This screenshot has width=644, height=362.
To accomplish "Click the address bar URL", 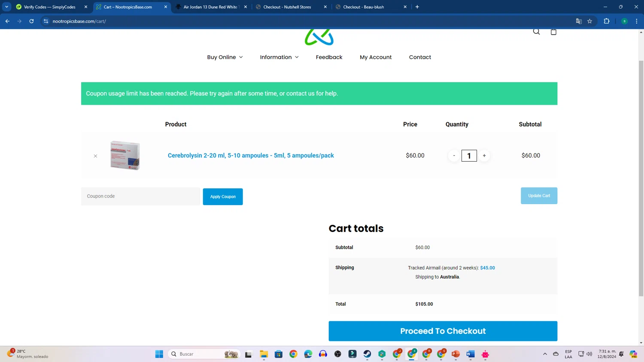I will 79,21.
